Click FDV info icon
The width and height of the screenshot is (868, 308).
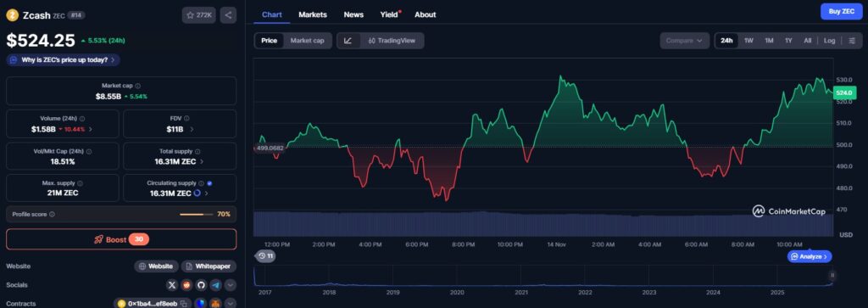(x=186, y=119)
